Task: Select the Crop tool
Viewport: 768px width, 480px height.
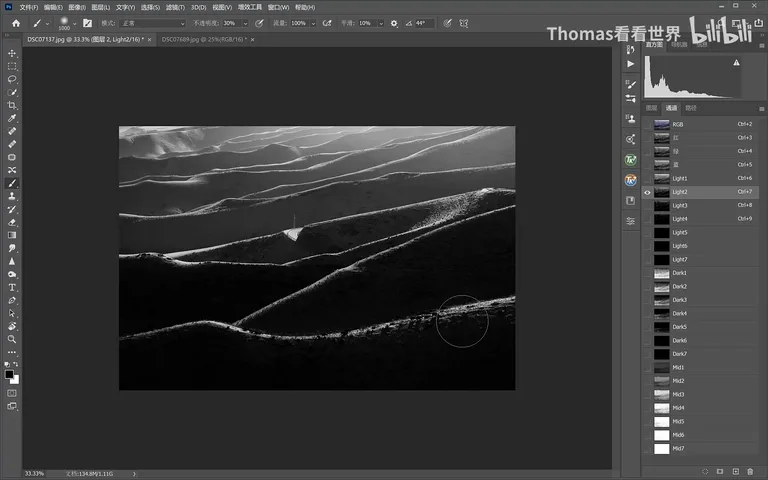Action: 12,105
